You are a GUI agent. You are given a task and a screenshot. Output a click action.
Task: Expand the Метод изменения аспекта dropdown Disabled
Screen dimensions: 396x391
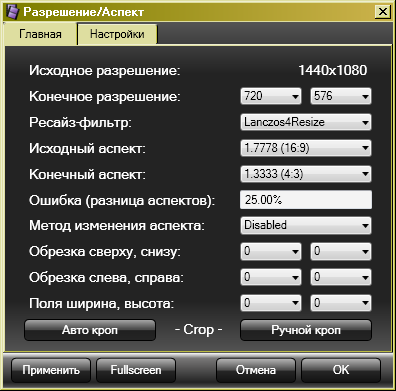306,226
